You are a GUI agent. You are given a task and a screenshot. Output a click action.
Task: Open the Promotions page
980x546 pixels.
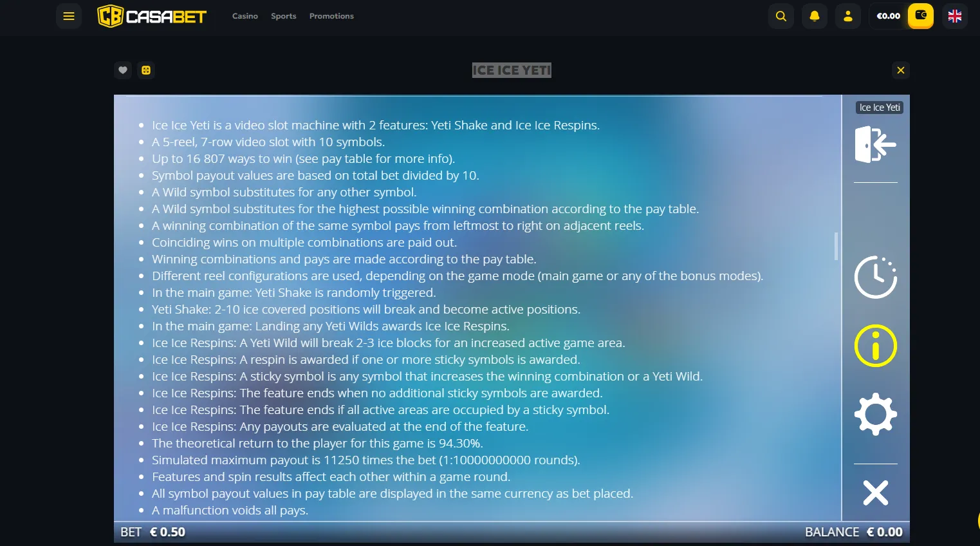[x=331, y=16]
